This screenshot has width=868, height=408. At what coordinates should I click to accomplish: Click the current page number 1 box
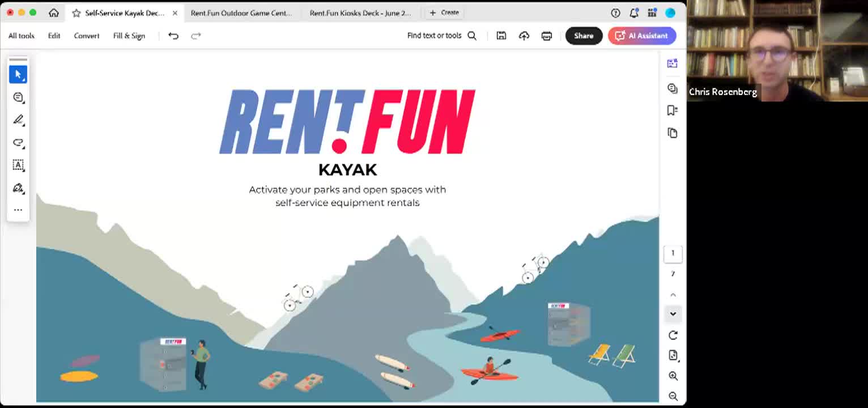click(673, 253)
